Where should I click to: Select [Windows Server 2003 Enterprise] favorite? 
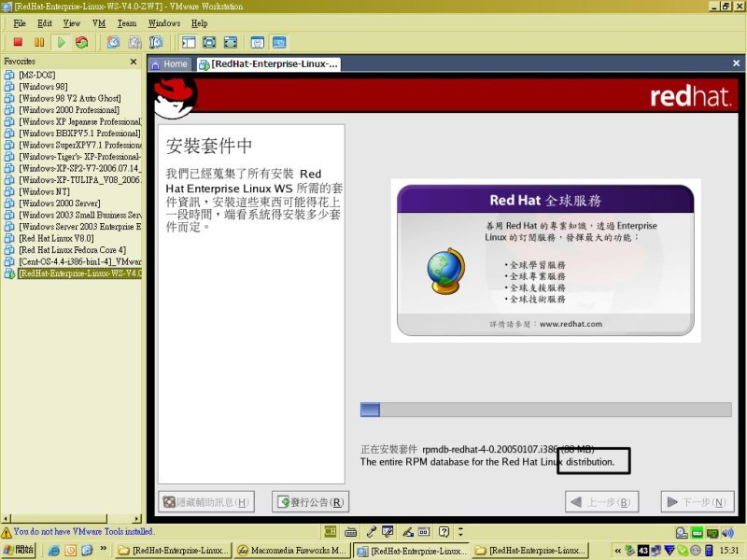point(73,227)
